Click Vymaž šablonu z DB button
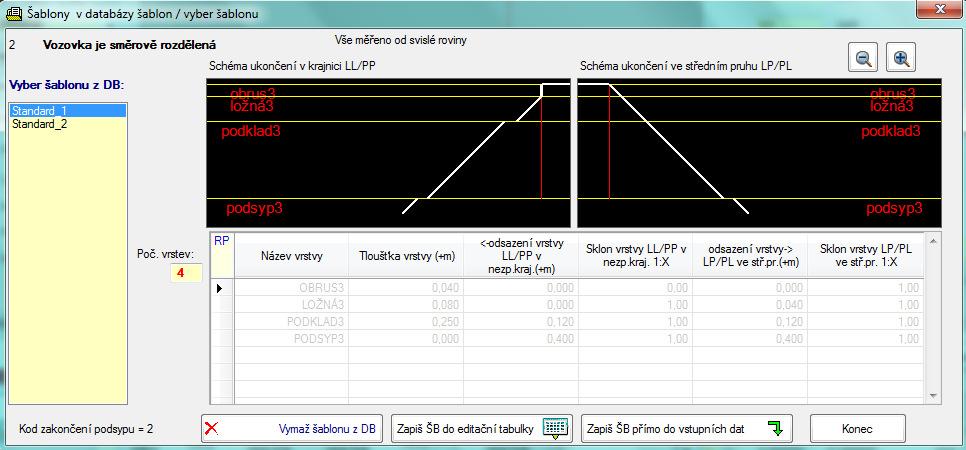966x450 pixels. (292, 429)
